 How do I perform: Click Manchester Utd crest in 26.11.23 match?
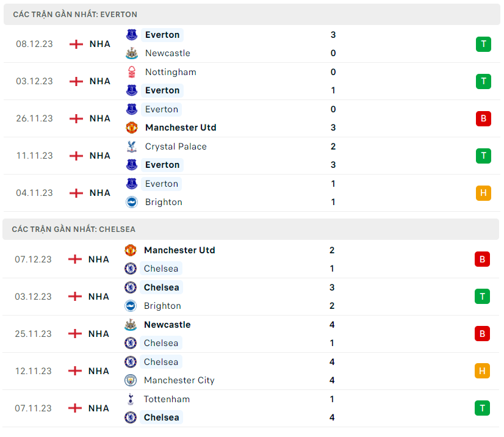pyautogui.click(x=131, y=128)
